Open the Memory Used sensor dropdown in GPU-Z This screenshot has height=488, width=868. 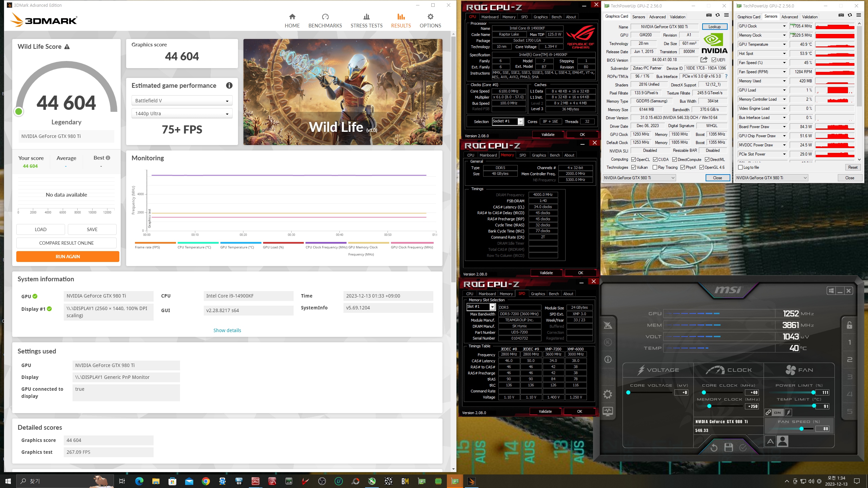click(784, 81)
